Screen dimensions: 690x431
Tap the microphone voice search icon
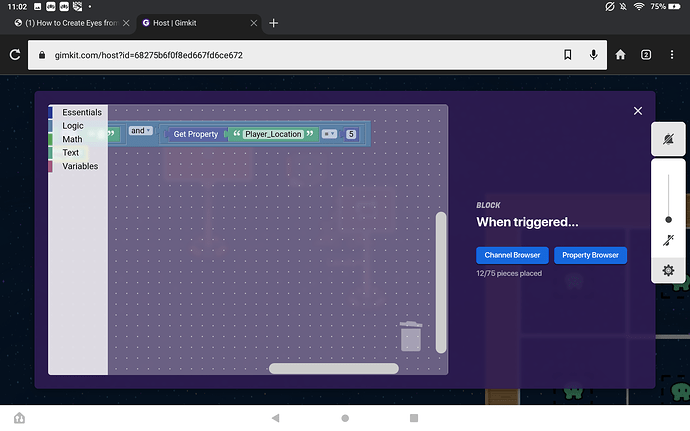click(594, 55)
